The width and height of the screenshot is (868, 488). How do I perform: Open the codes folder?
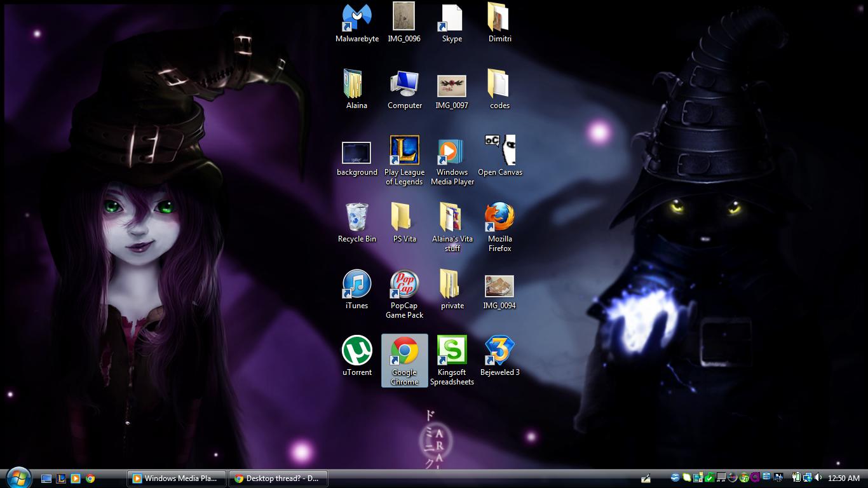499,90
